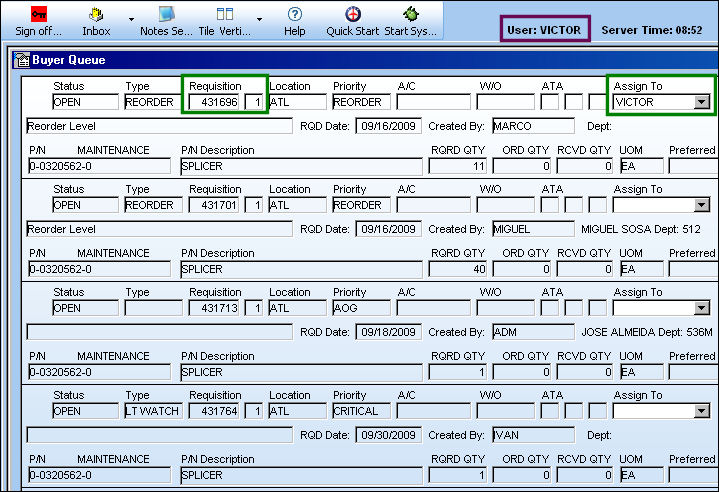Click RQD Date field for requisition 431713
This screenshot has width=719, height=492.
click(x=388, y=332)
